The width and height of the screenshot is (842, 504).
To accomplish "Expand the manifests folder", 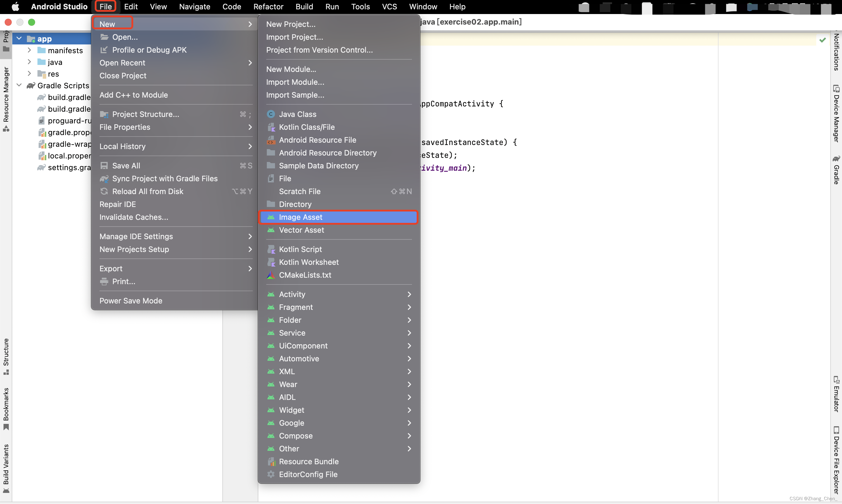I will pos(30,50).
